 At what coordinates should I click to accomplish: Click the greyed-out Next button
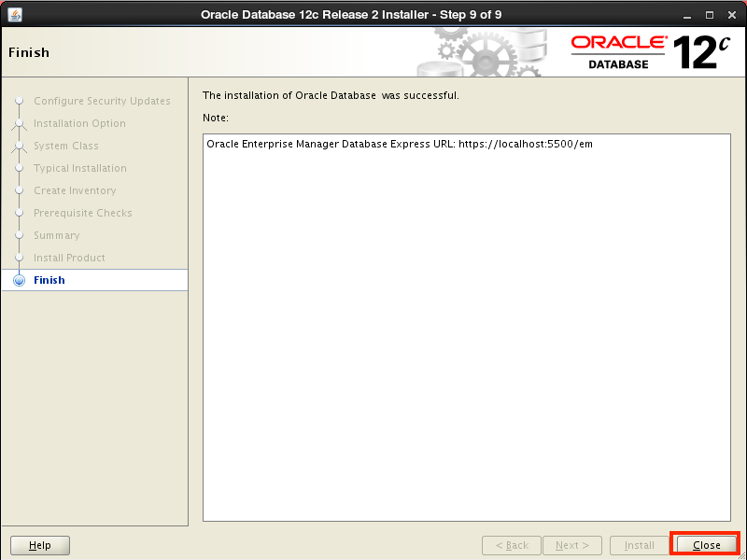tap(572, 545)
